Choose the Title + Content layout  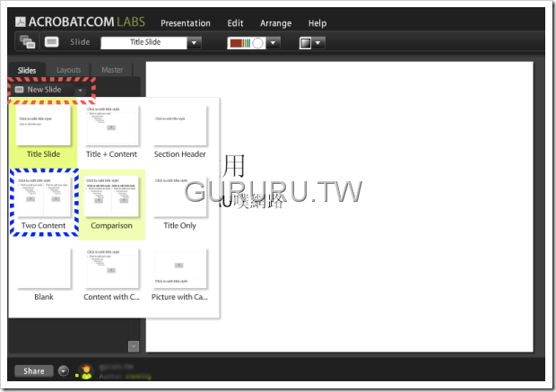coord(111,131)
